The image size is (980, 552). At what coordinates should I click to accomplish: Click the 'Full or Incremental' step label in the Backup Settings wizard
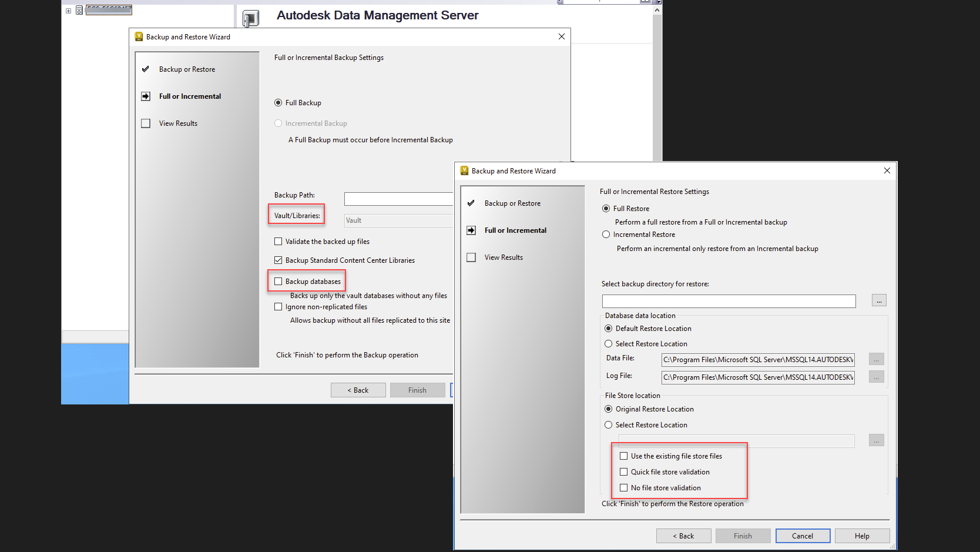(x=190, y=96)
